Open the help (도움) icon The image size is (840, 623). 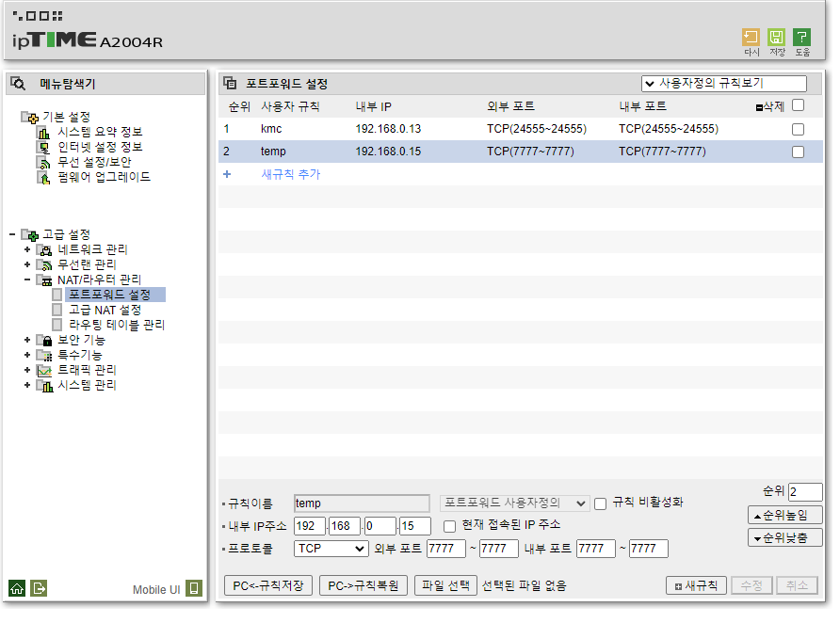[x=802, y=38]
